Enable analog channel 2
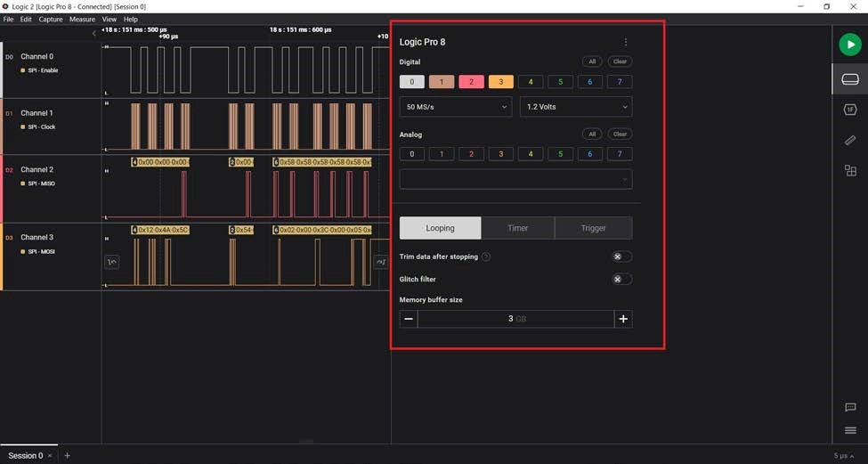868x464 pixels. pyautogui.click(x=471, y=154)
